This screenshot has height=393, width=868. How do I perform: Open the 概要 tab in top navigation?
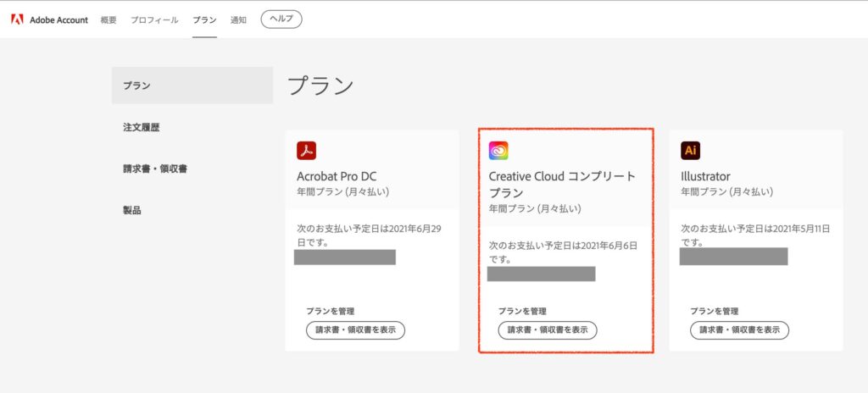point(108,20)
